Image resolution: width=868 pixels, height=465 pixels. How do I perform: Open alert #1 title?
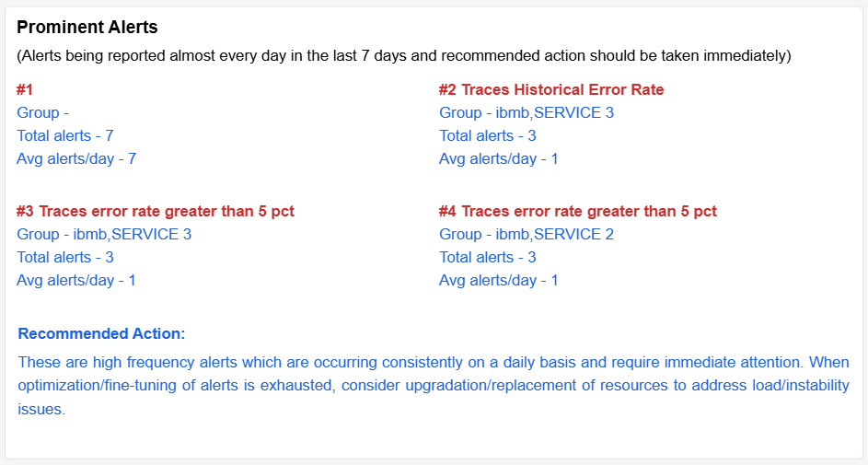[25, 89]
